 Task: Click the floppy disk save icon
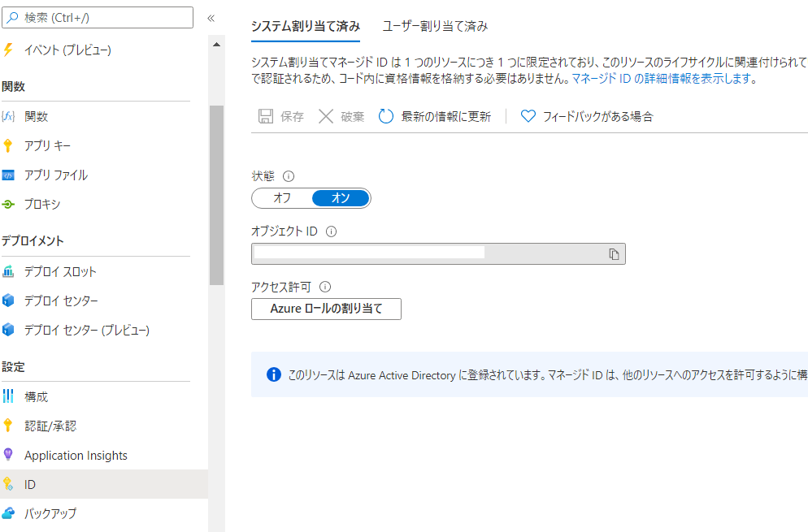[x=265, y=116]
